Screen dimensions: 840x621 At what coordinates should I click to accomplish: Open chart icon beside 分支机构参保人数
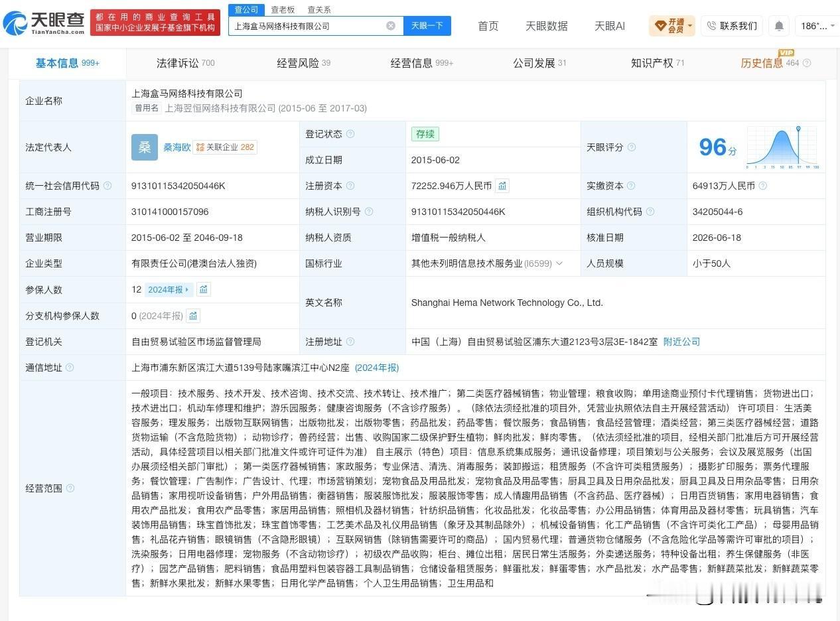[193, 316]
